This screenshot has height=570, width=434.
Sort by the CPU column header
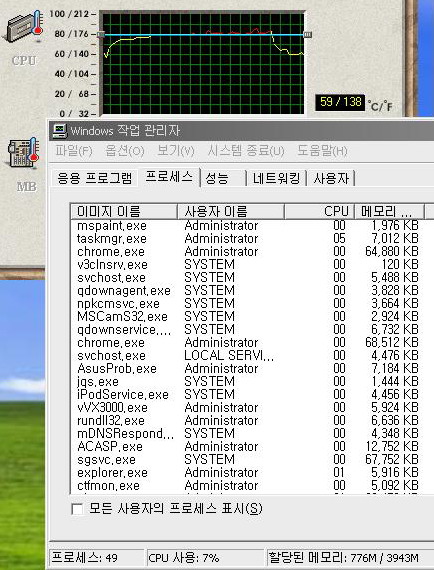point(320,212)
